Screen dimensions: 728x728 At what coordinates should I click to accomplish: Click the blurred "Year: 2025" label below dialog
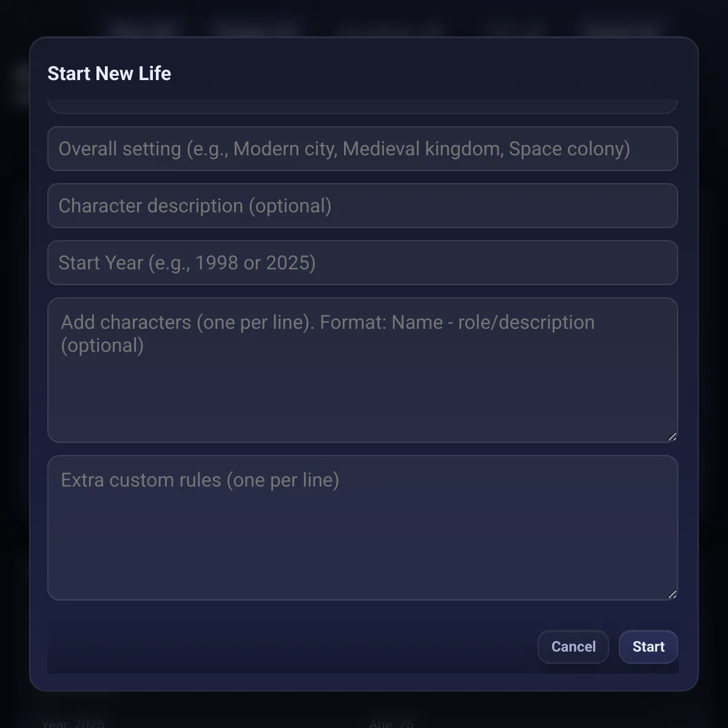coord(73,723)
